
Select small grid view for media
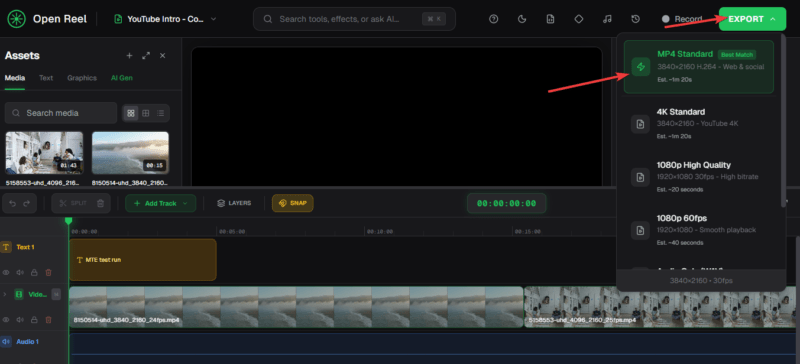(x=146, y=113)
